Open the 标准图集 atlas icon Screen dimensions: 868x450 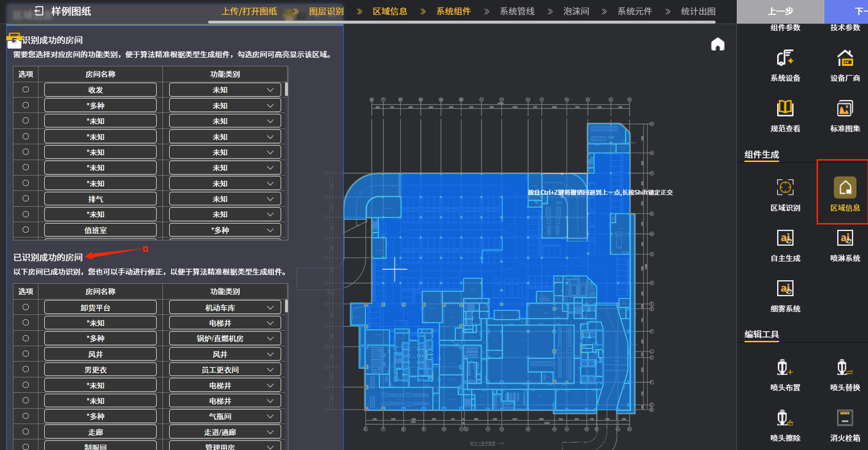tap(844, 109)
